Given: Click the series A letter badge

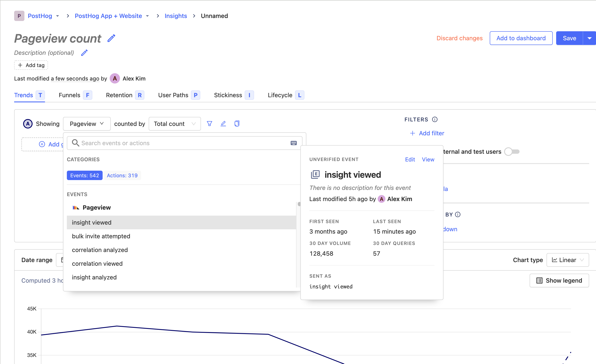Looking at the screenshot, I should coord(28,124).
